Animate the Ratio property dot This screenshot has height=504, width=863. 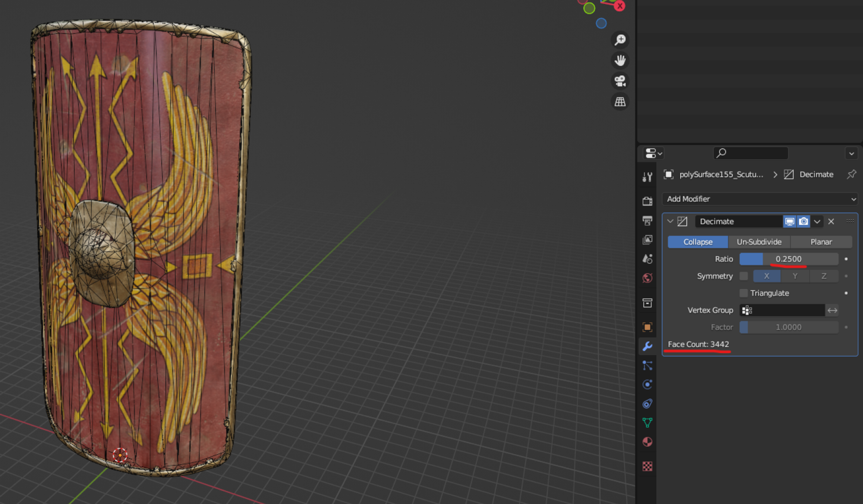pos(846,259)
